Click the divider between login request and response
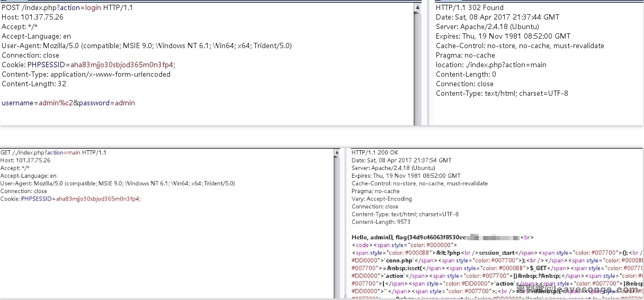Viewport: 644px width, 300px height. pyautogui.click(x=425, y=63)
